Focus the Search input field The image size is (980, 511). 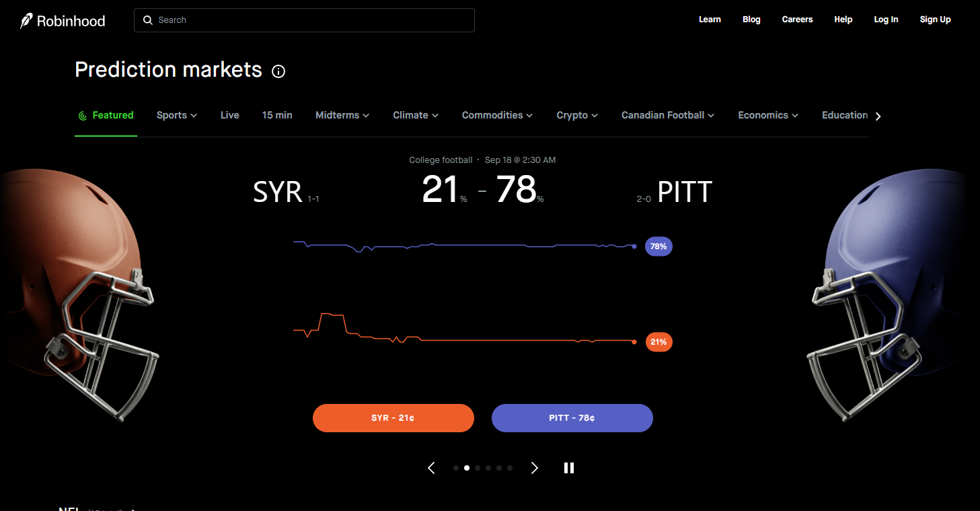[305, 20]
